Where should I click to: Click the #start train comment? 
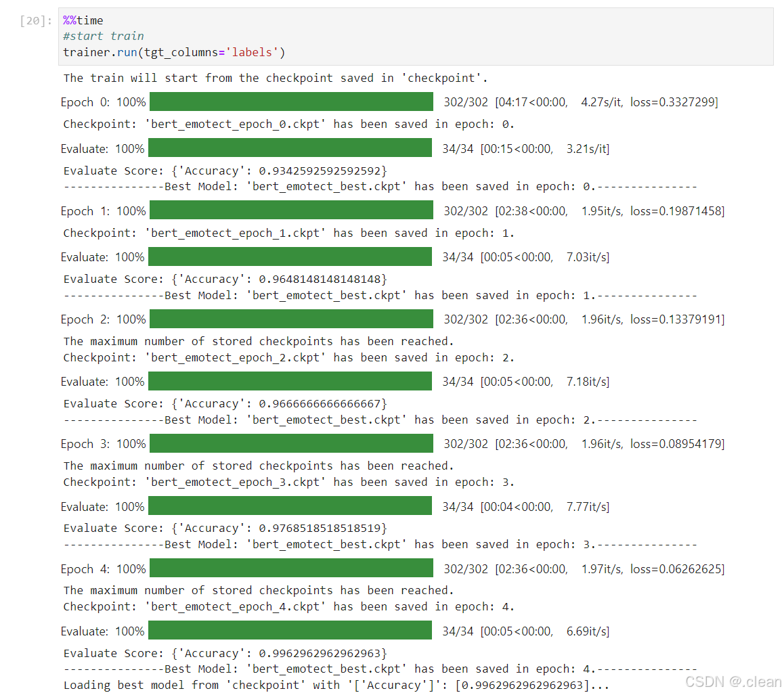(104, 37)
